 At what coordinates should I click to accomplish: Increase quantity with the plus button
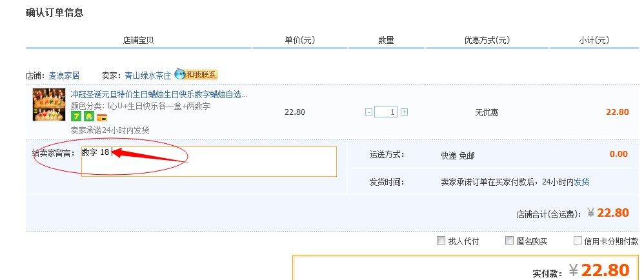click(404, 112)
